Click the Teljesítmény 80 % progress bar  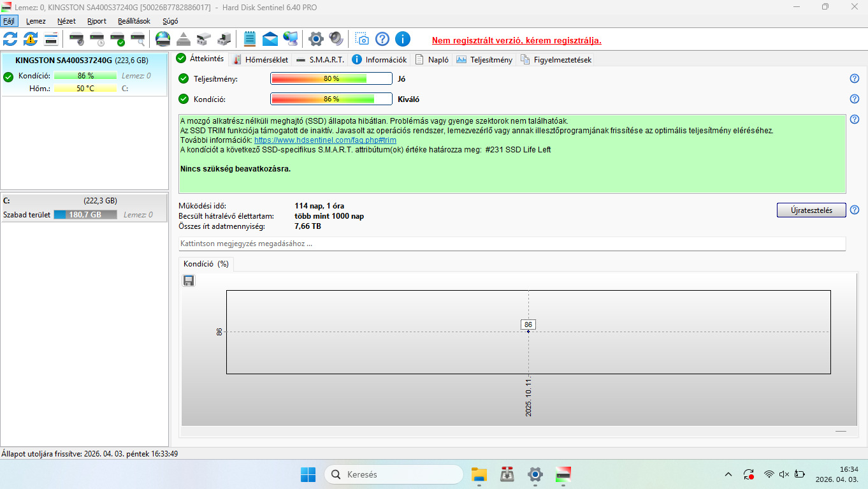(x=331, y=78)
